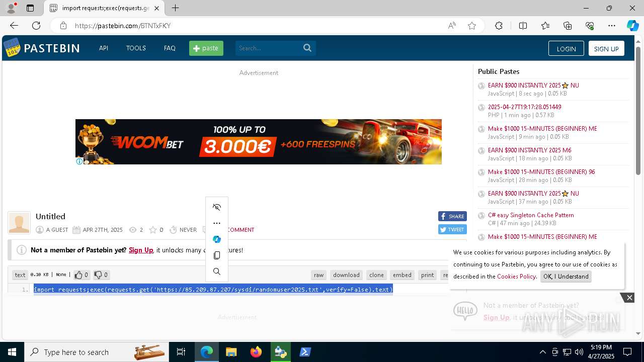Dislike the paste with thumbs down
The image size is (644, 362).
[101, 275]
